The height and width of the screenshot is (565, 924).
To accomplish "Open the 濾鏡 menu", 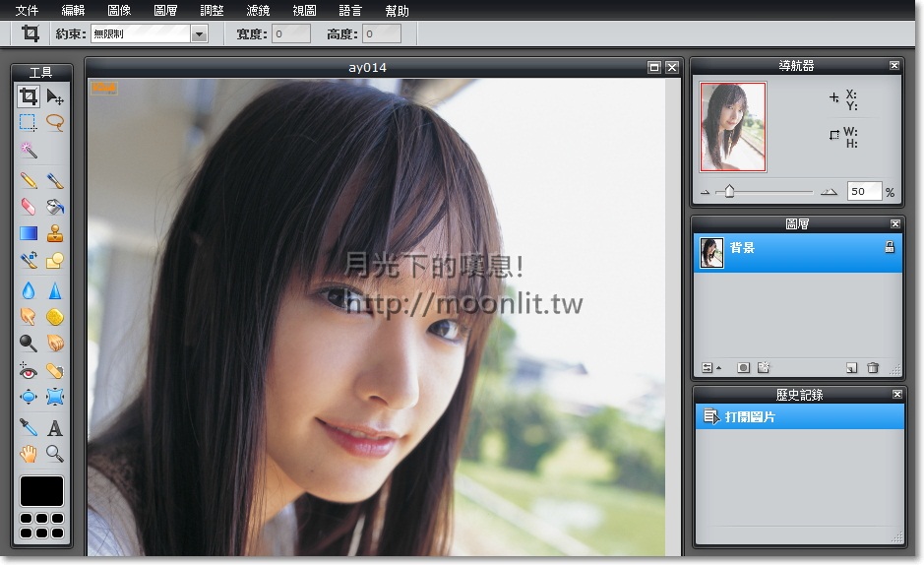I will [258, 10].
